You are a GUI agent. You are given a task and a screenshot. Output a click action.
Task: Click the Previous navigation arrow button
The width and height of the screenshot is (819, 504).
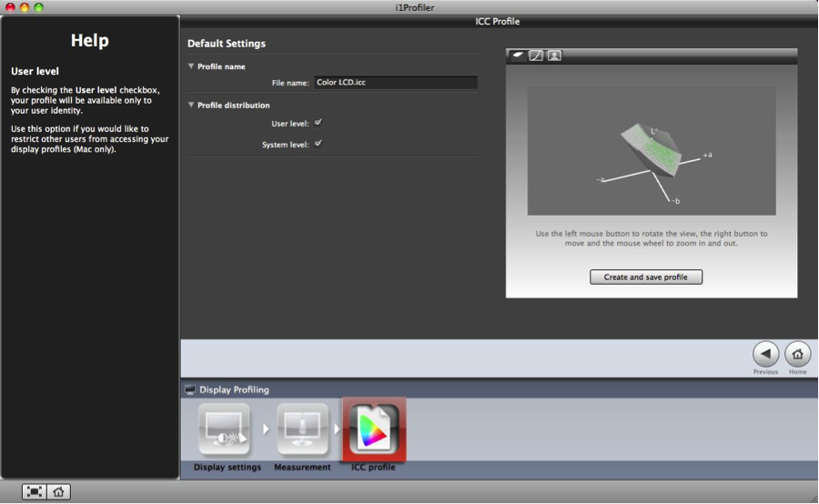click(x=765, y=354)
